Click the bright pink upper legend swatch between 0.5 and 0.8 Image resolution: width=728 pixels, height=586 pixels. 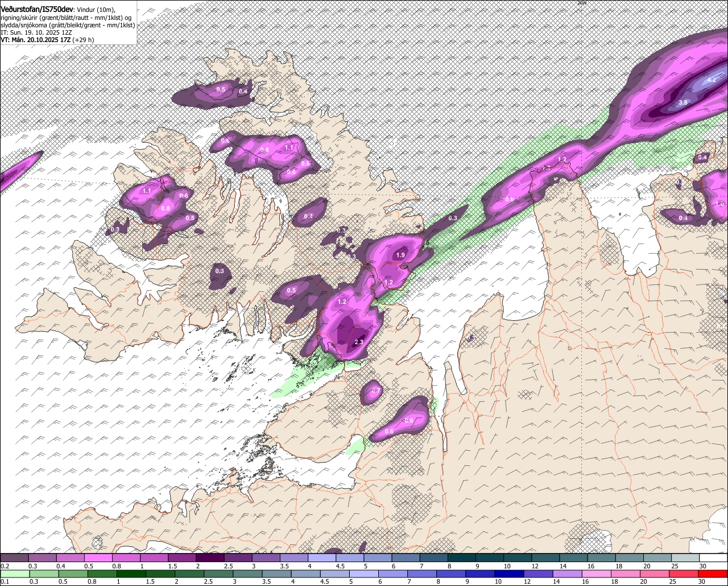pos(98,558)
